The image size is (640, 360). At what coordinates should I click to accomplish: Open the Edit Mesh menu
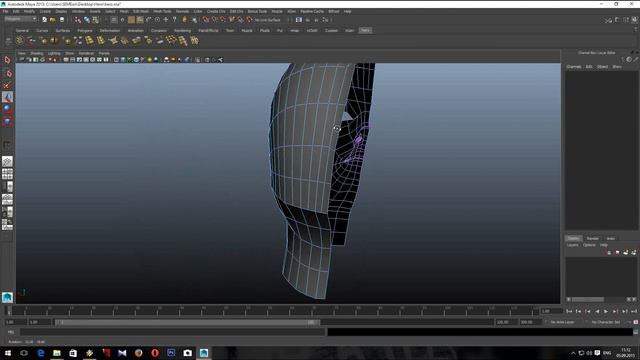[x=141, y=11]
